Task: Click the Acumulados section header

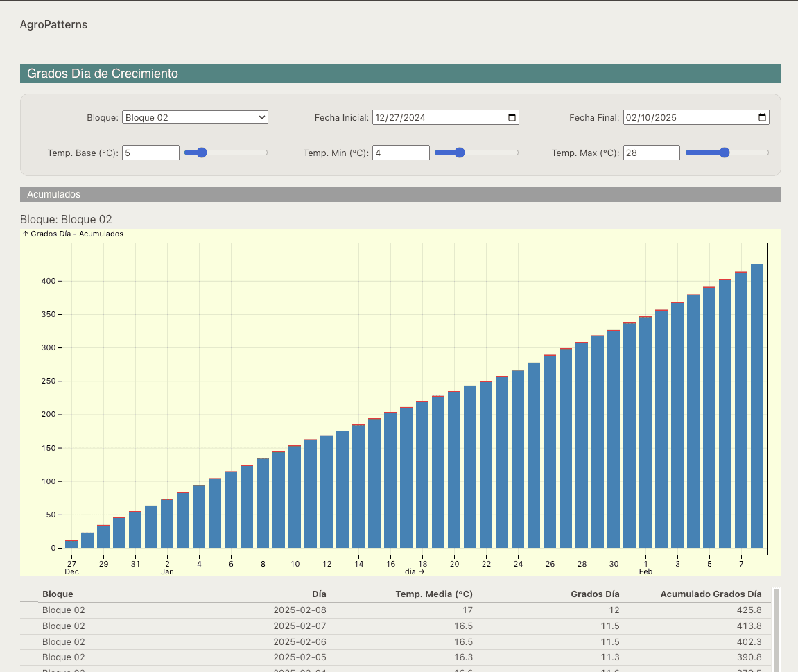Action: click(x=400, y=195)
